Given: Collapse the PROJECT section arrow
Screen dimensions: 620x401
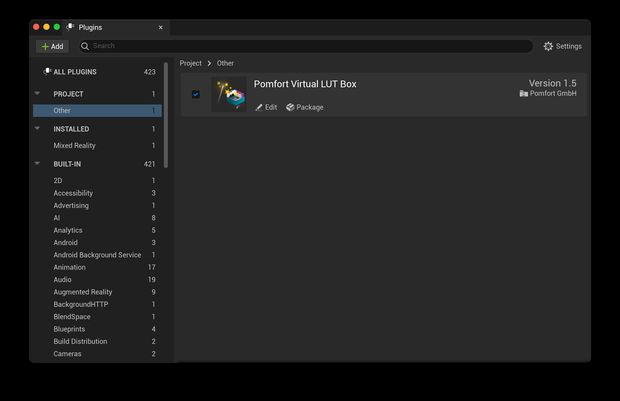Looking at the screenshot, I should tap(37, 93).
